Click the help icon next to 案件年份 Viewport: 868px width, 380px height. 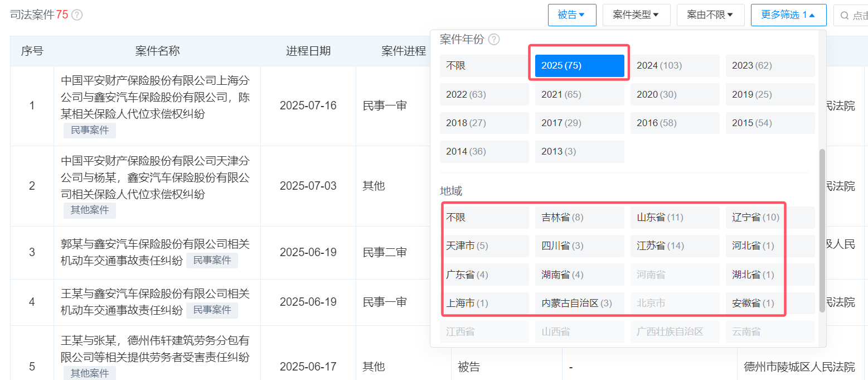[x=493, y=40]
